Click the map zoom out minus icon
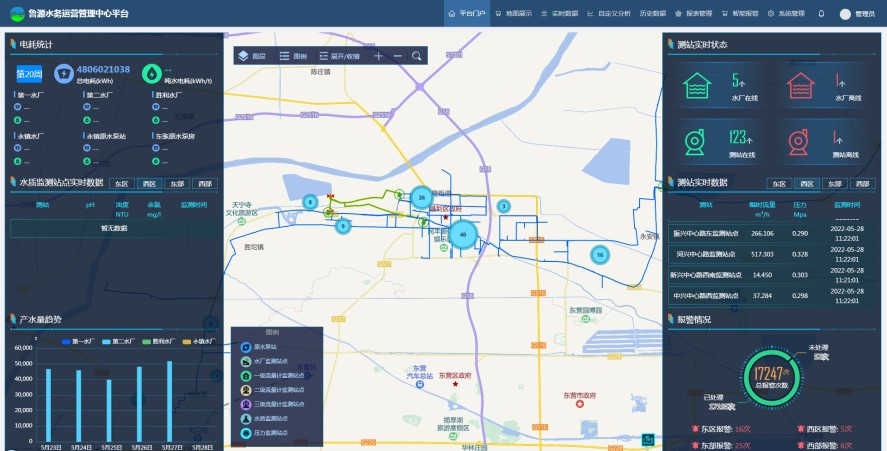The width and height of the screenshot is (887, 451). tap(397, 56)
